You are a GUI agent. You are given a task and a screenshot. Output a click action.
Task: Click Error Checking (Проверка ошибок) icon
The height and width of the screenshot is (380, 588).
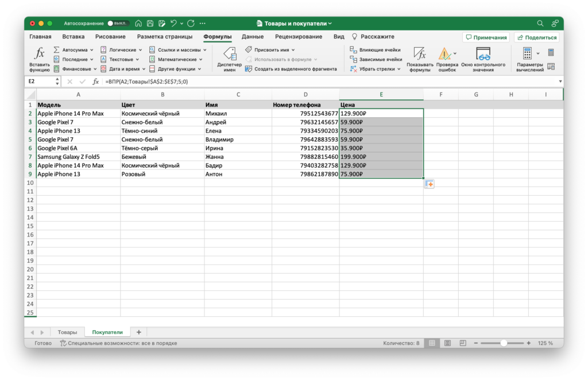(x=445, y=54)
